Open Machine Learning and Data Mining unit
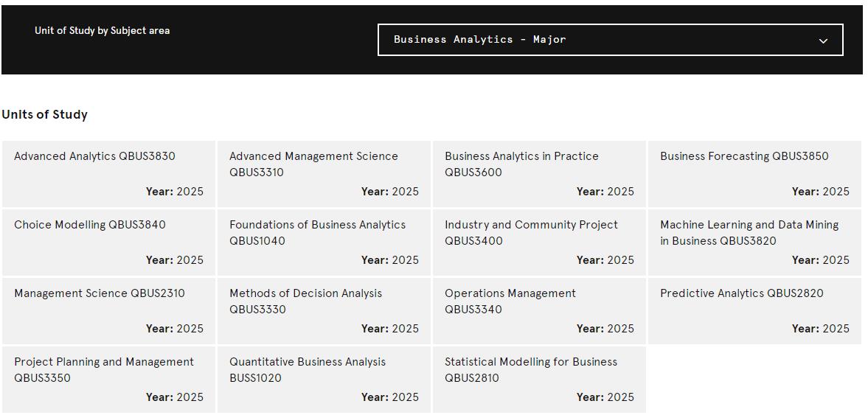Image resolution: width=868 pixels, height=415 pixels. coord(754,243)
